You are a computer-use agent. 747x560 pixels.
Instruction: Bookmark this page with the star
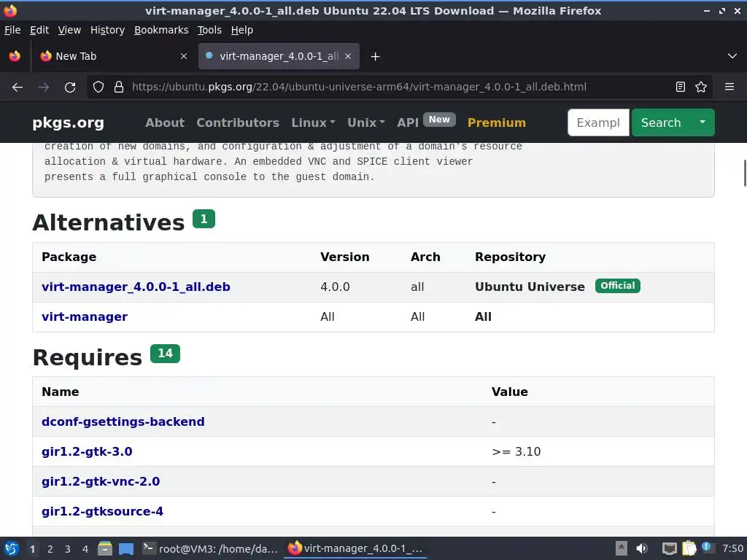click(x=701, y=87)
